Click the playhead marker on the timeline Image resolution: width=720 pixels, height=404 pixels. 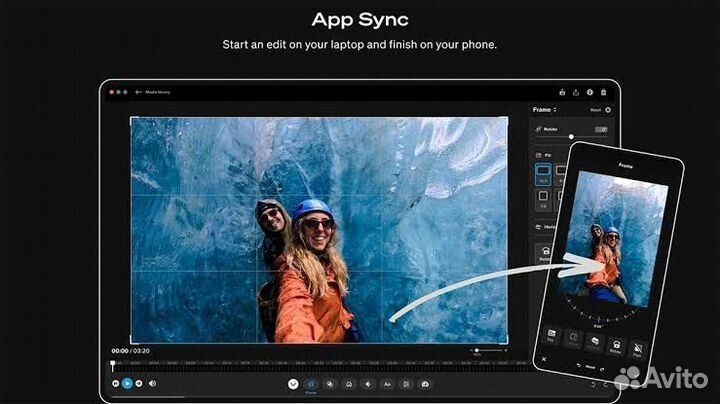click(112, 362)
